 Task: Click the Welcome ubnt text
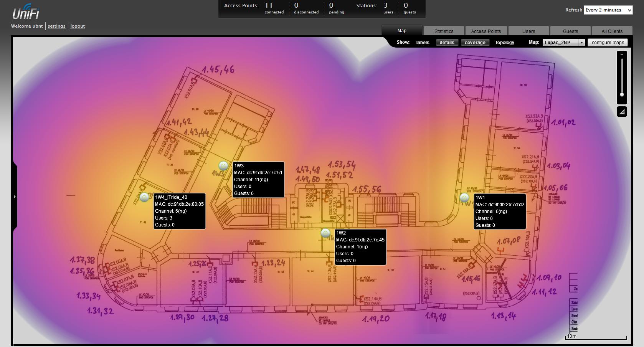coord(27,26)
